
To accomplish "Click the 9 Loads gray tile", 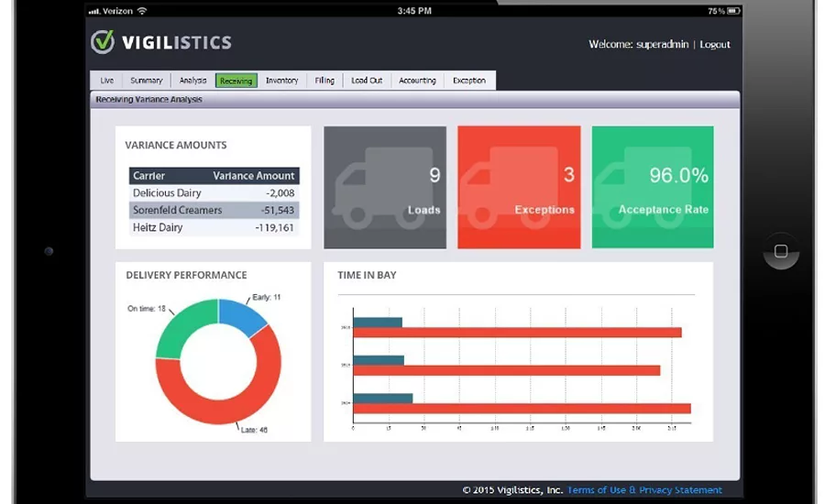I will [x=385, y=187].
